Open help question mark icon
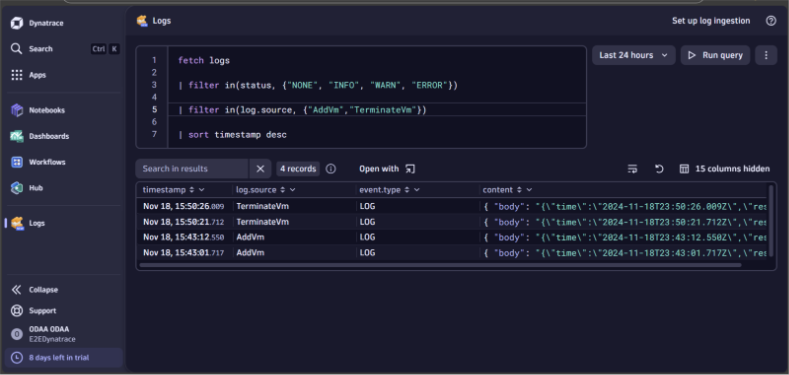The height and width of the screenshot is (375, 789). (x=771, y=21)
